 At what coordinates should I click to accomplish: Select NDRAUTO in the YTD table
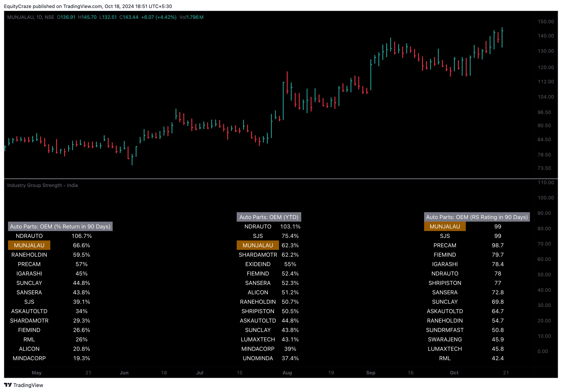(x=258, y=226)
